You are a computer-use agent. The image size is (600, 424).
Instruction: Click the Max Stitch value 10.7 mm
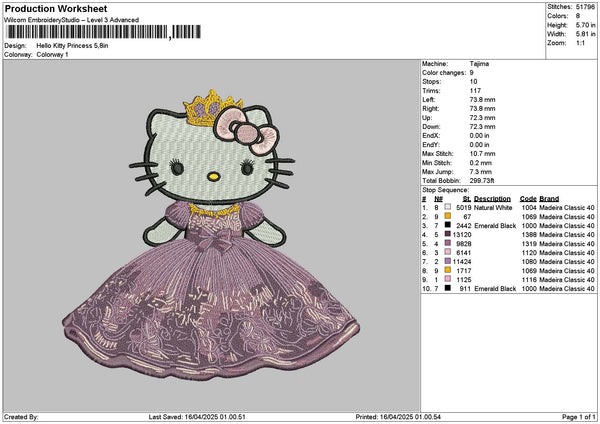[483, 154]
